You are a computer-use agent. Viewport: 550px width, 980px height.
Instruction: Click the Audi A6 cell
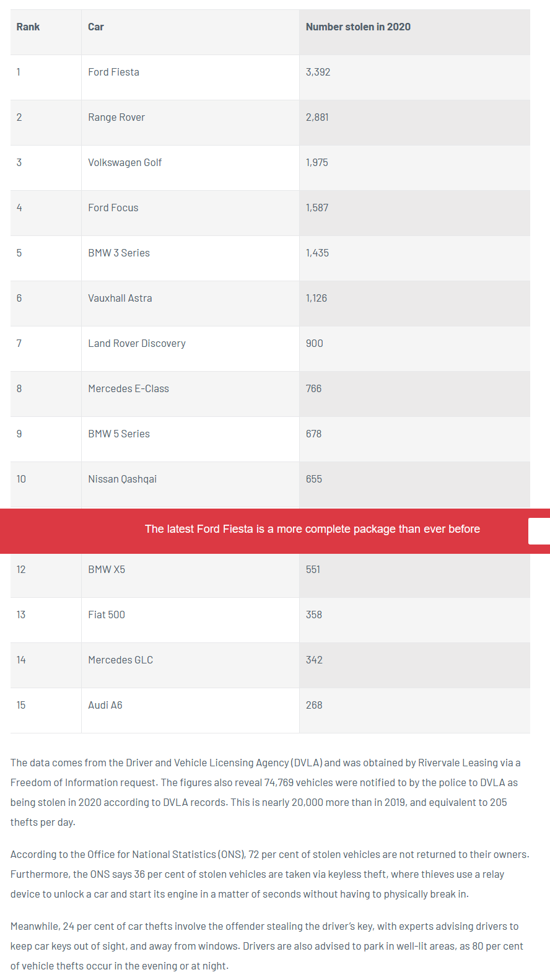(105, 706)
